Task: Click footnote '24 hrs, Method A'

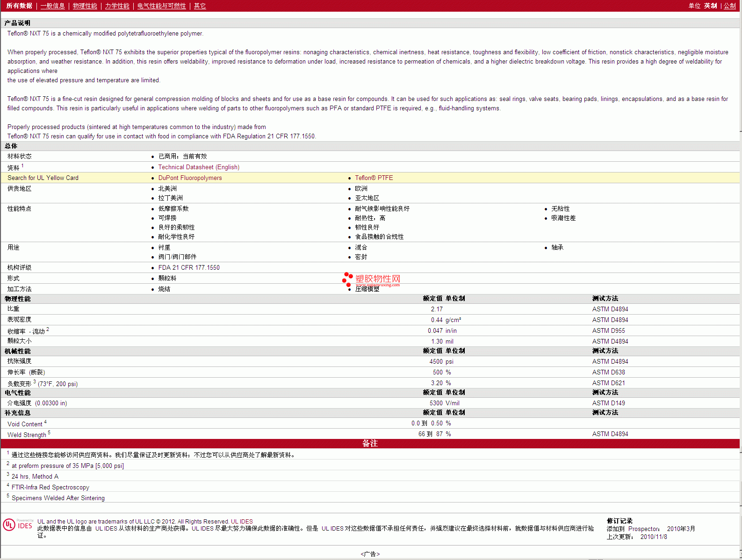Action: (35, 476)
